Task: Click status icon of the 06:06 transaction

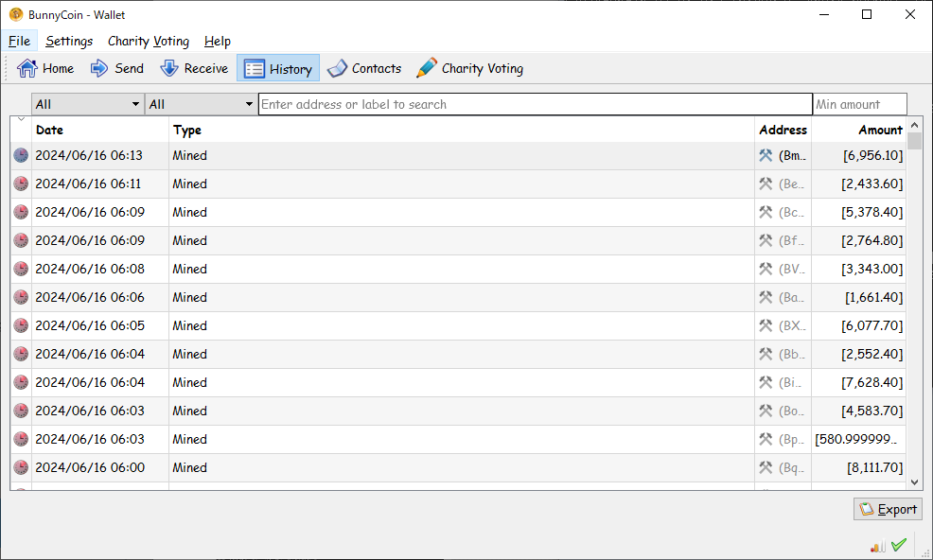Action: (21, 297)
